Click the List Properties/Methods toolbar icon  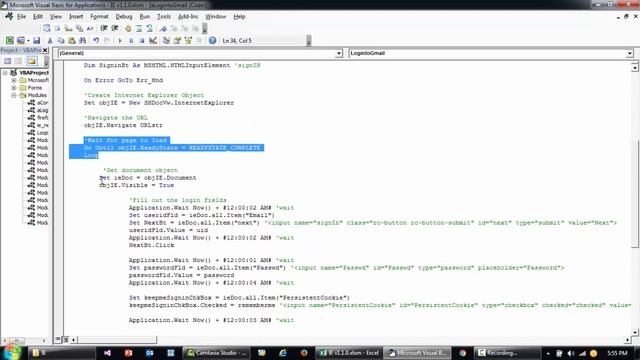[x=47, y=29]
